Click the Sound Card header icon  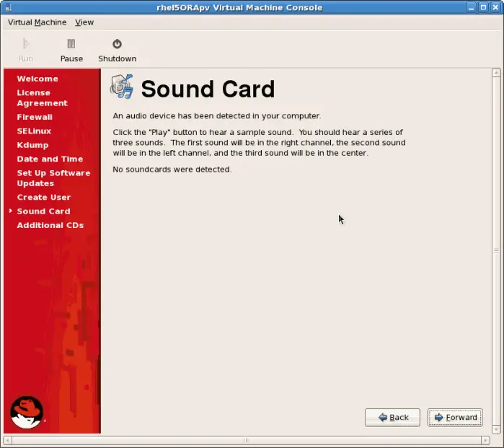tap(121, 87)
